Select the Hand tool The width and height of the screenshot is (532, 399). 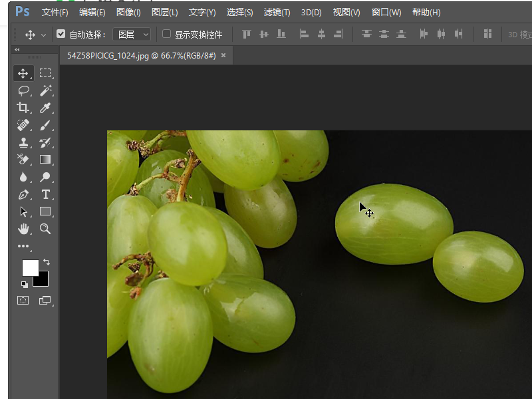click(23, 229)
